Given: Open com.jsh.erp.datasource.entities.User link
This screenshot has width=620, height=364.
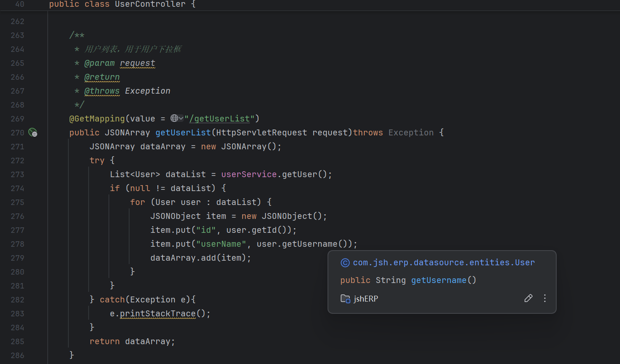Looking at the screenshot, I should point(444,262).
